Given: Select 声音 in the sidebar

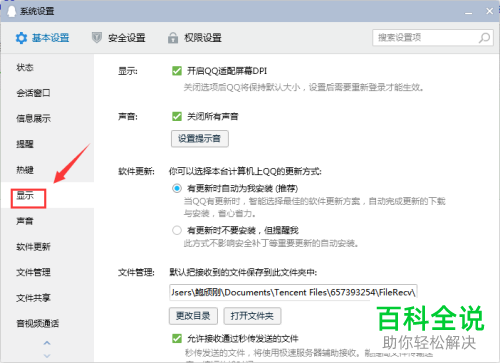Looking at the screenshot, I should pos(25,221).
